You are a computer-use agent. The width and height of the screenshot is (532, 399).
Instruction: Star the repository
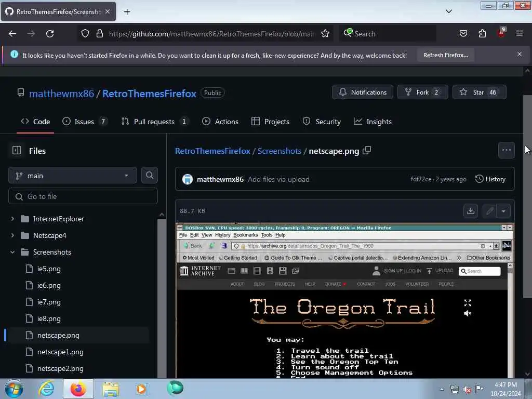[479, 92]
